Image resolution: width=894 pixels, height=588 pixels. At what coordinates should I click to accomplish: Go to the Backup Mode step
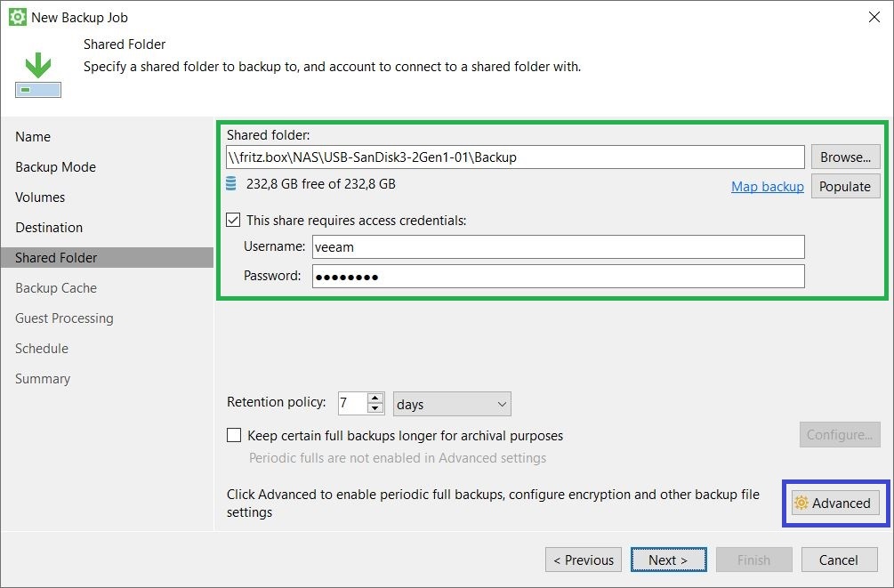57,166
